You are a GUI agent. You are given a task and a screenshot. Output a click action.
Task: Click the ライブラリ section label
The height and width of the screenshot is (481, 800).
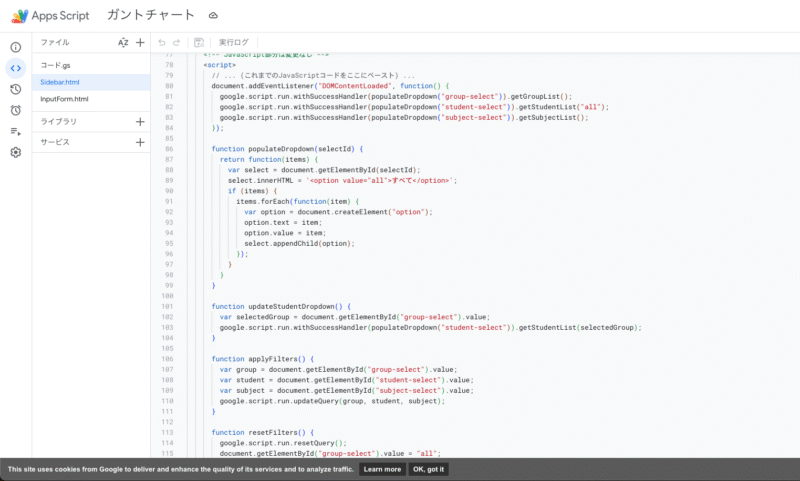tap(59, 122)
